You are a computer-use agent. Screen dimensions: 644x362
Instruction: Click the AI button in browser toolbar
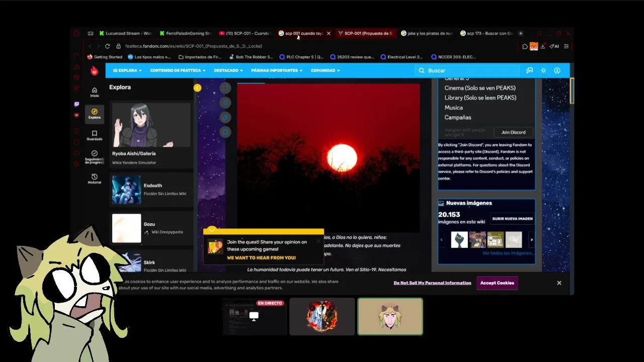[554, 46]
